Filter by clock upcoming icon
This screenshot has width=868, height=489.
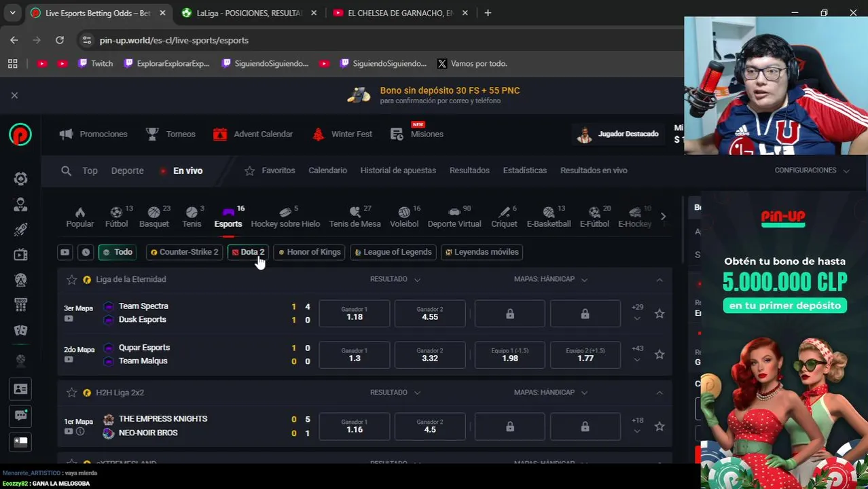click(x=86, y=252)
